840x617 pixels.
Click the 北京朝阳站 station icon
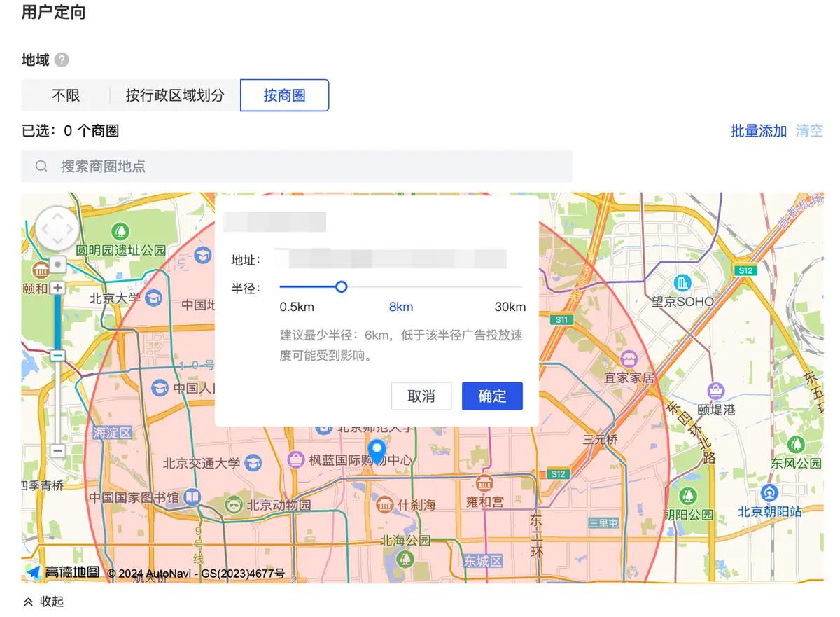[770, 492]
